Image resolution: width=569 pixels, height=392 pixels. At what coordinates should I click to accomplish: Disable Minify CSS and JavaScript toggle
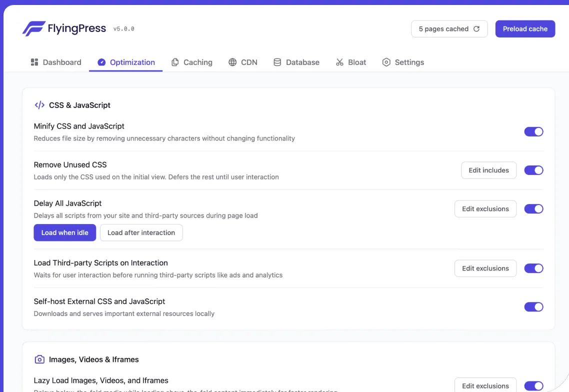point(534,132)
